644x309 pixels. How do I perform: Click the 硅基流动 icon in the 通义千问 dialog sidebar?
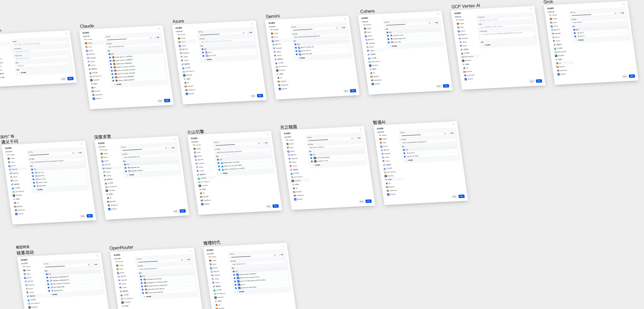pos(12,185)
